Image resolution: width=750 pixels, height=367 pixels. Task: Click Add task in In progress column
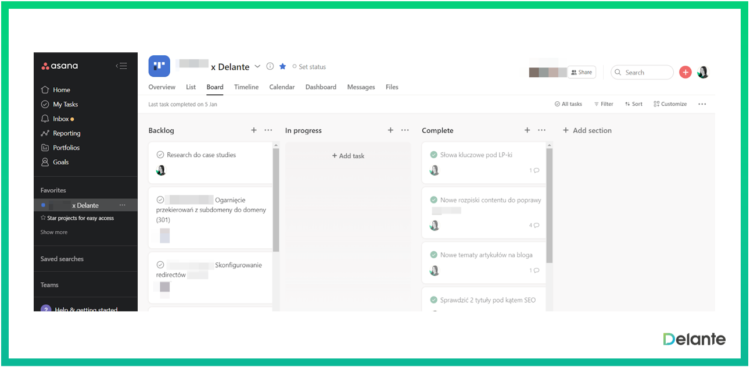(348, 156)
